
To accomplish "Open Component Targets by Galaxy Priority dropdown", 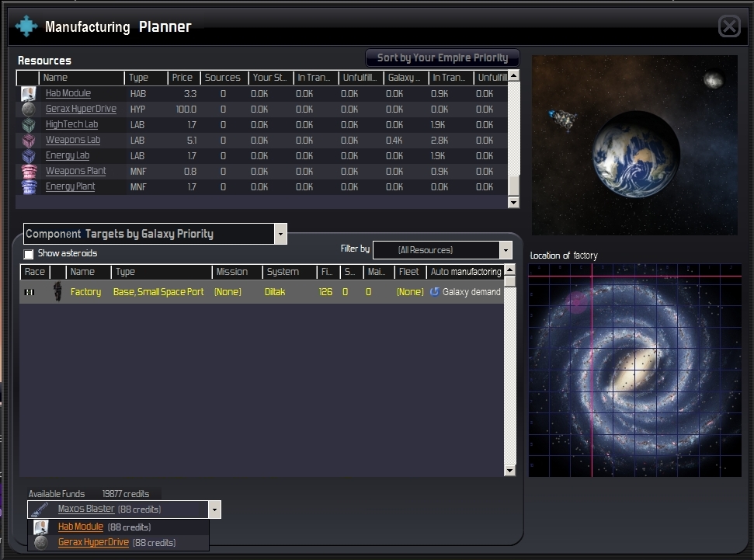I will 280,234.
